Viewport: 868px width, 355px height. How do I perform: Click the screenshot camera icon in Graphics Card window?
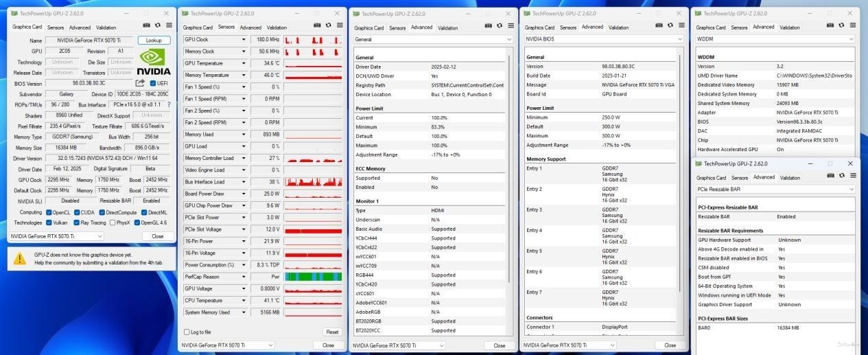coord(147,27)
